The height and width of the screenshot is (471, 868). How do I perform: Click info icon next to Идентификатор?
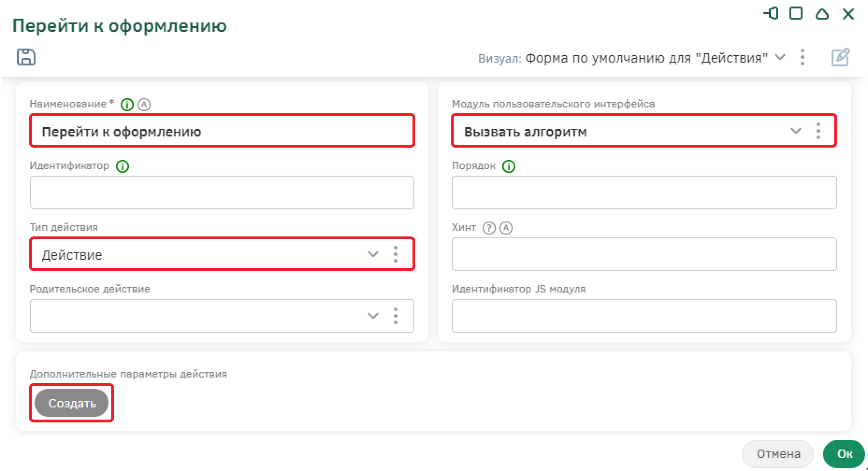pyautogui.click(x=123, y=166)
